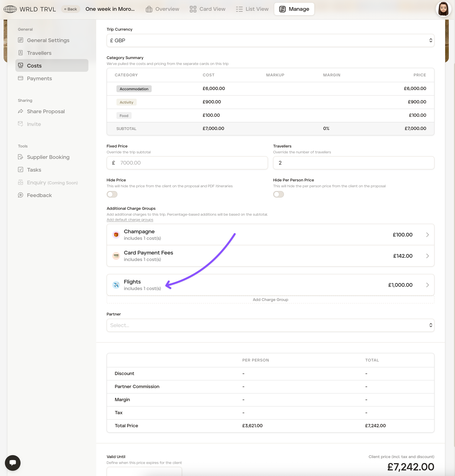Image resolution: width=455 pixels, height=476 pixels.
Task: Open the chat support bubble icon
Action: pyautogui.click(x=13, y=463)
